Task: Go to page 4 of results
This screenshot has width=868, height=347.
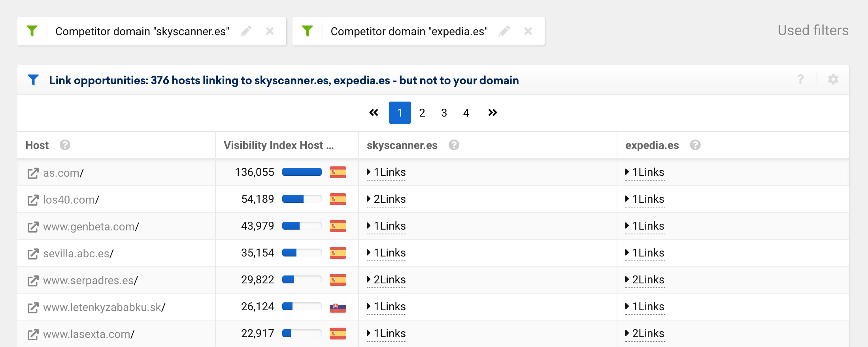Action: point(466,113)
